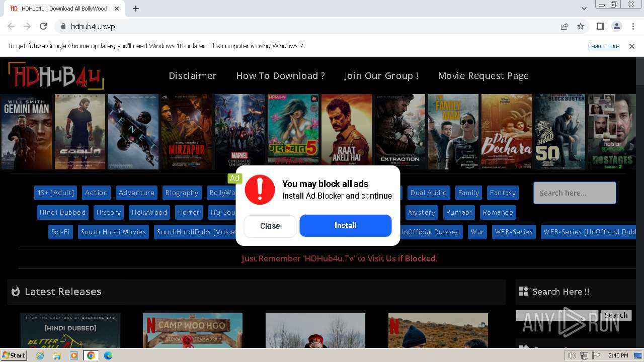
Task: Click the green Ad label badge
Action: pyautogui.click(x=234, y=178)
